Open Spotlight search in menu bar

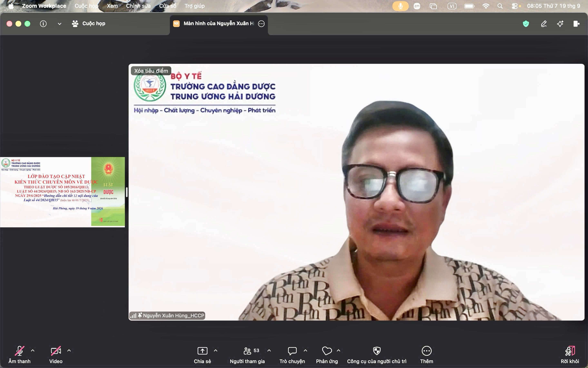tap(500, 6)
